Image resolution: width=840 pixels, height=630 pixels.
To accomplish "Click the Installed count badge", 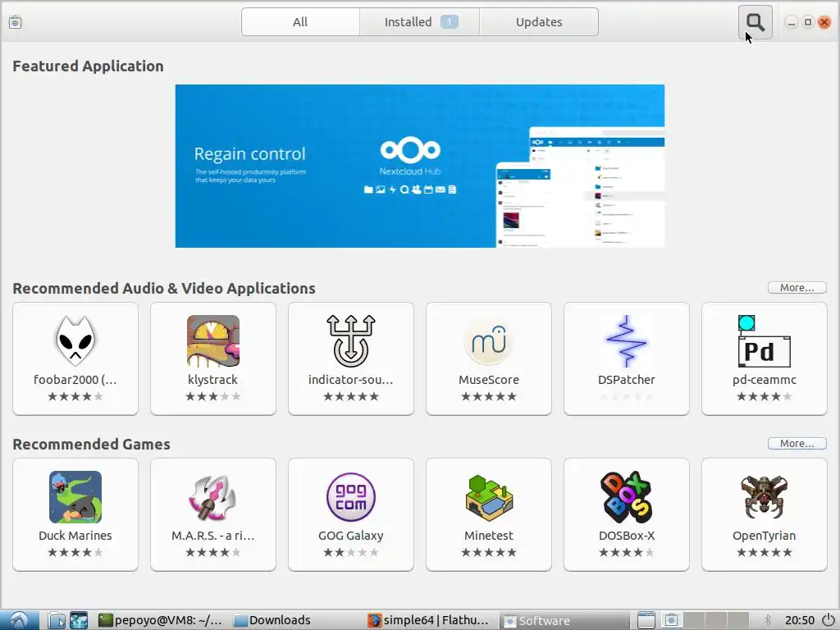I will point(449,22).
